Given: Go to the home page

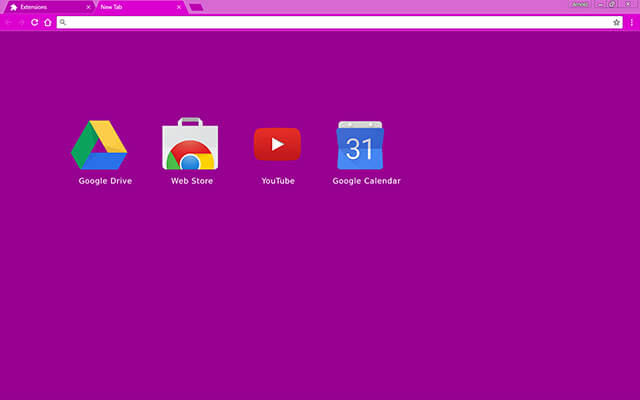Looking at the screenshot, I should point(48,22).
